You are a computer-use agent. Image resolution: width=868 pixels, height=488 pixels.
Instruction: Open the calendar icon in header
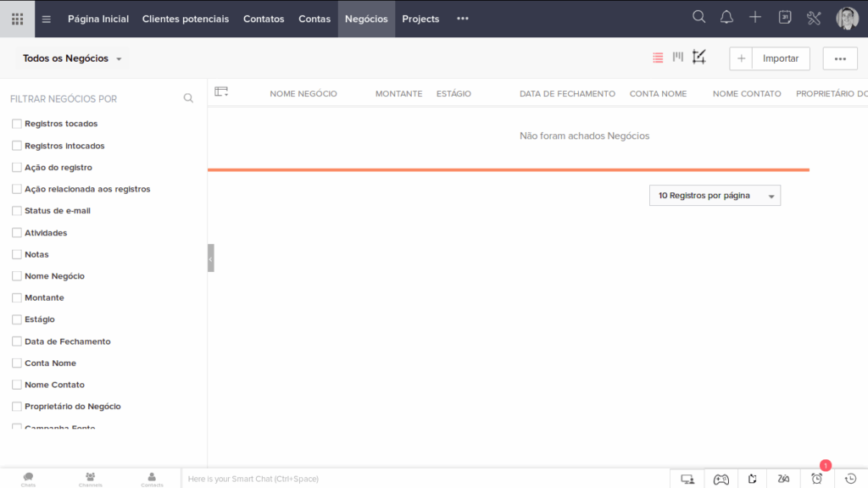coord(784,17)
